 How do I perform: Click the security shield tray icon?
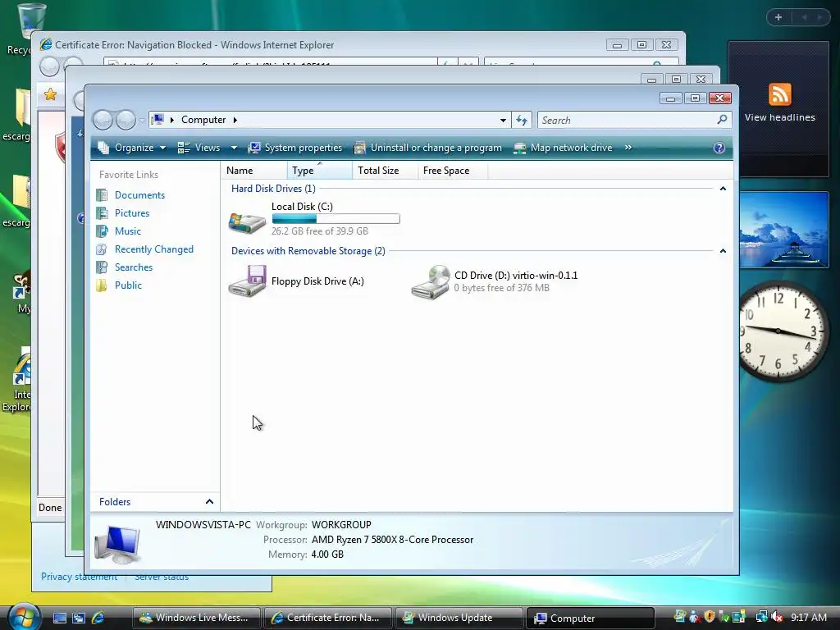coord(710,617)
